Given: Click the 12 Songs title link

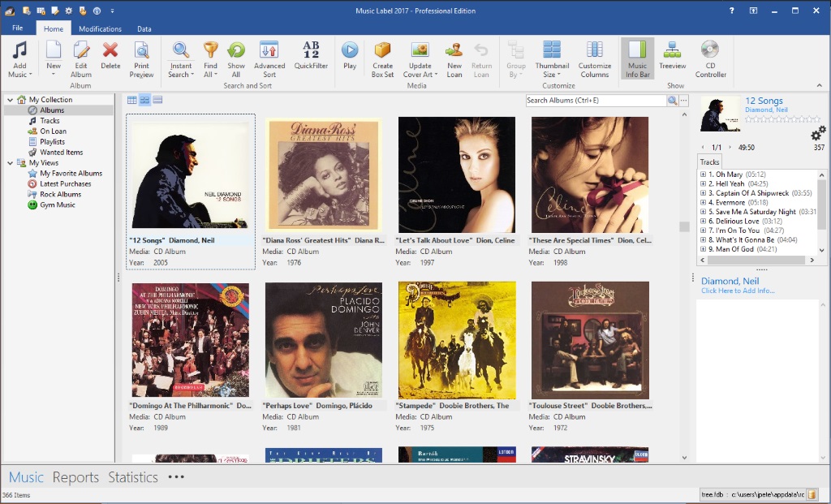Looking at the screenshot, I should (764, 101).
